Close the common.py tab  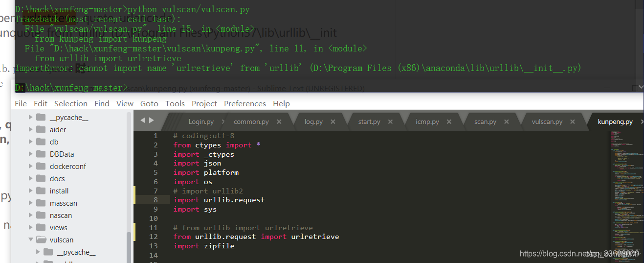click(x=279, y=121)
